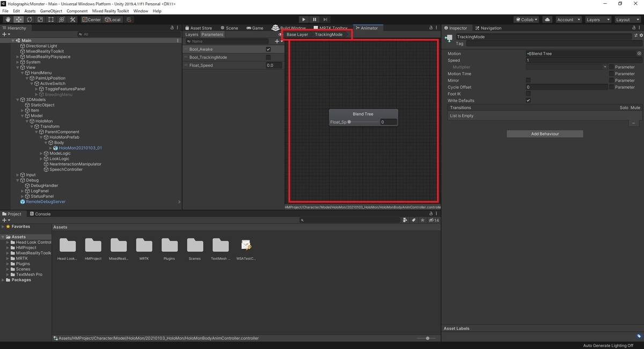Select the Transform tool in toolbar
The width and height of the screenshot is (644, 349).
pos(61,19)
